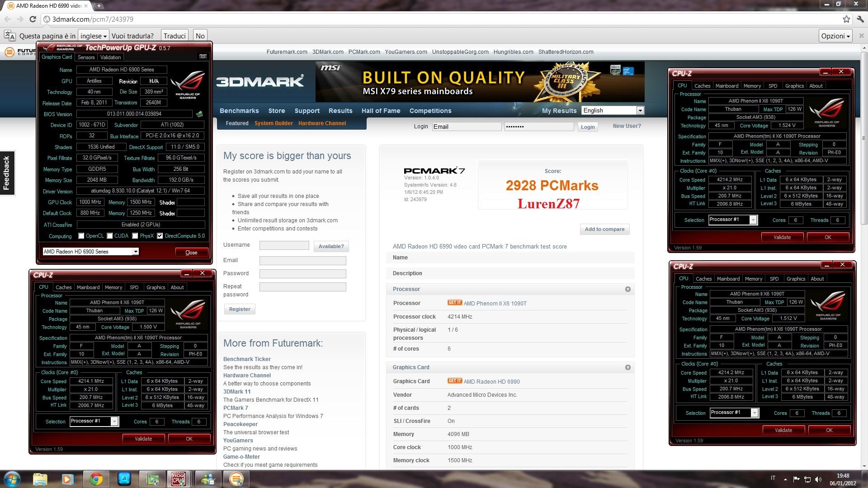Take GPU-Z screenshot with camera icon

pyautogui.click(x=203, y=56)
